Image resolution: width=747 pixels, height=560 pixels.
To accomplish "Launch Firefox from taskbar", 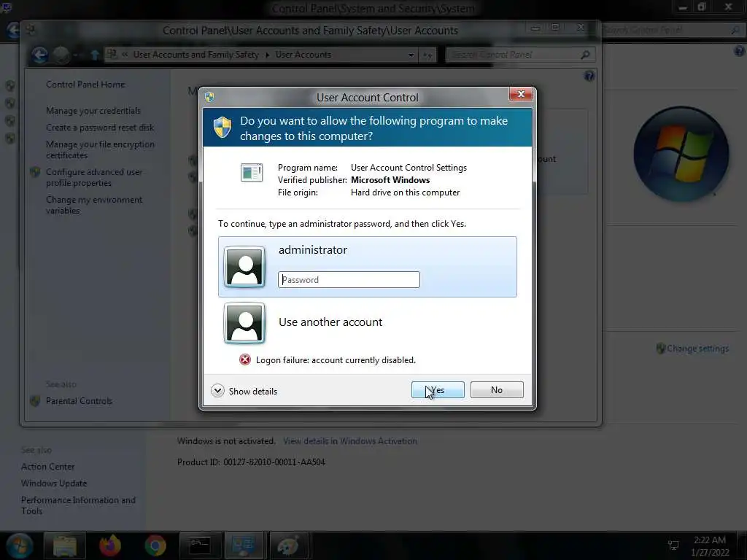I will [110, 545].
